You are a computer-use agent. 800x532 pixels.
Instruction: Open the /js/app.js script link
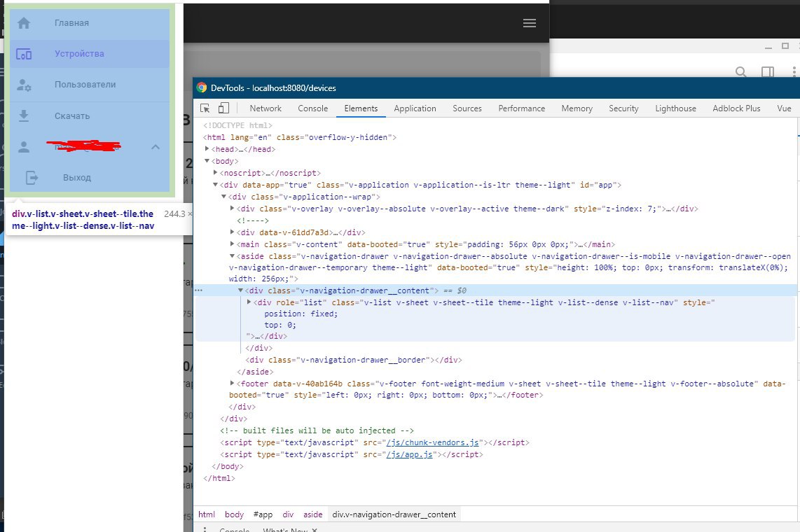click(x=409, y=454)
